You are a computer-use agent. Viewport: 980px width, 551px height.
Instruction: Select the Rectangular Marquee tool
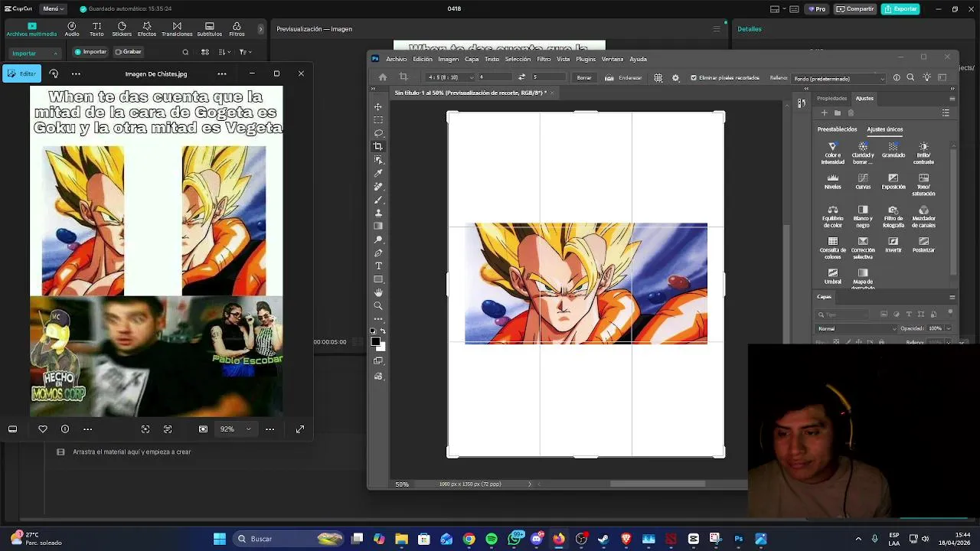(x=378, y=120)
